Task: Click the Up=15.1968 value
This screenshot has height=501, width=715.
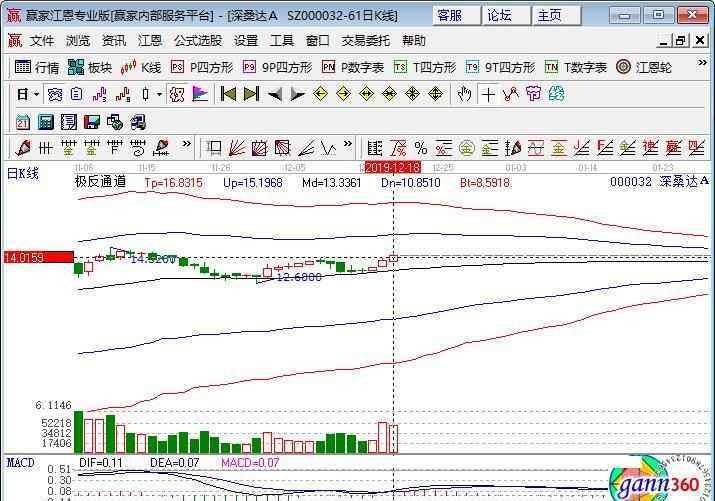Action: tap(253, 183)
